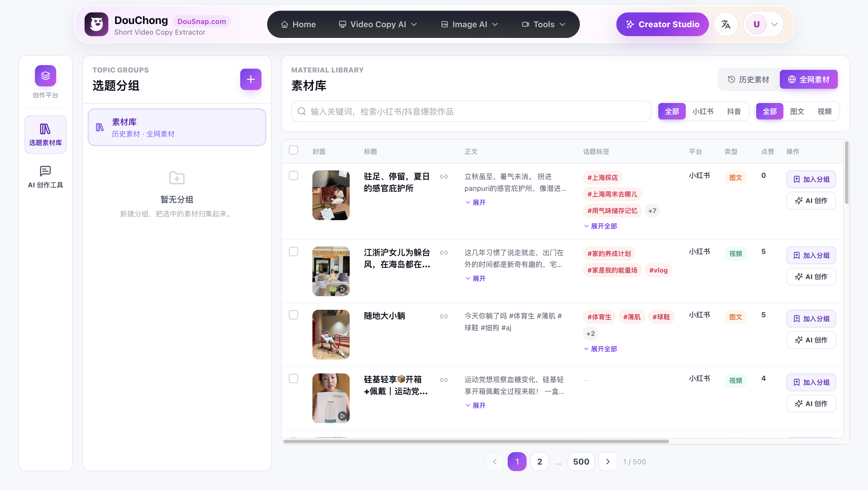Click the horizontal scrollbar under the table
The height and width of the screenshot is (490, 868).
click(x=476, y=441)
